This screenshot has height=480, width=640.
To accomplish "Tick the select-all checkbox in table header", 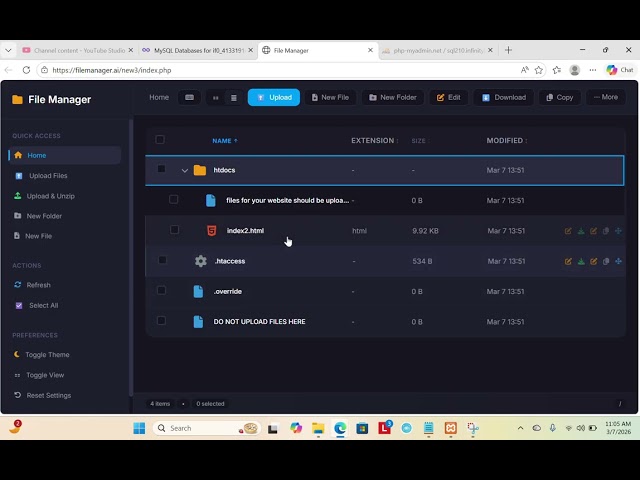I will tap(160, 140).
